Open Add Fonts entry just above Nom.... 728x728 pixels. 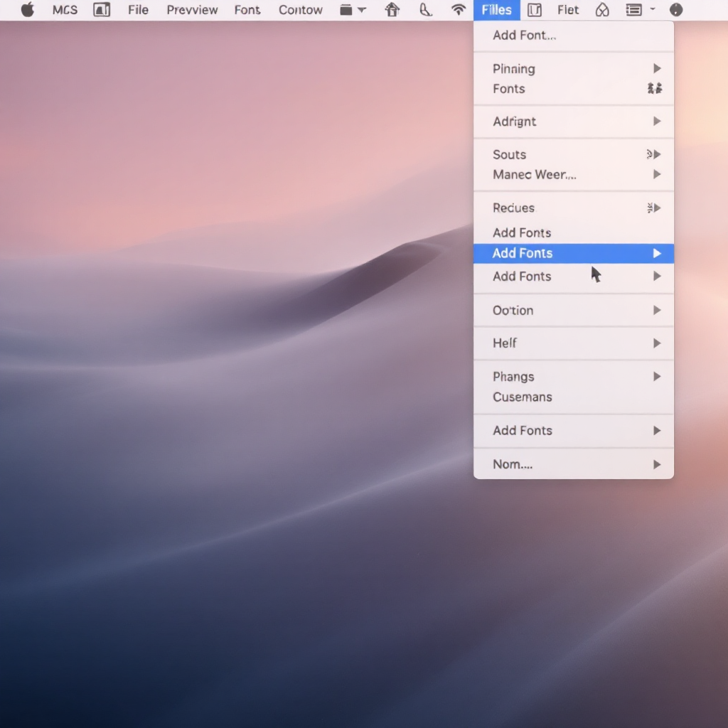(x=574, y=430)
